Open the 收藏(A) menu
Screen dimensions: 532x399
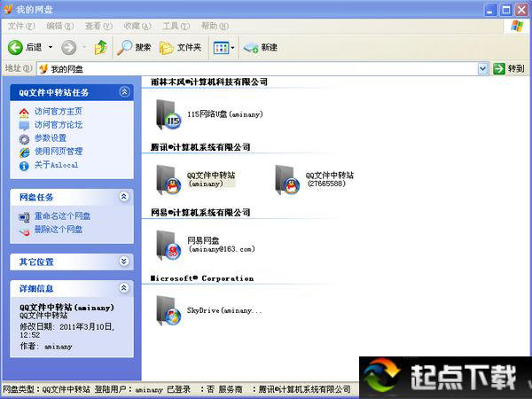pyautogui.click(x=137, y=26)
